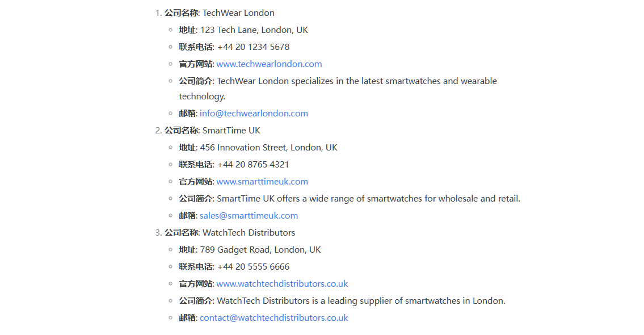Click the WatchTech leading supplier description
The width and height of the screenshot is (644, 335).
[x=361, y=301]
